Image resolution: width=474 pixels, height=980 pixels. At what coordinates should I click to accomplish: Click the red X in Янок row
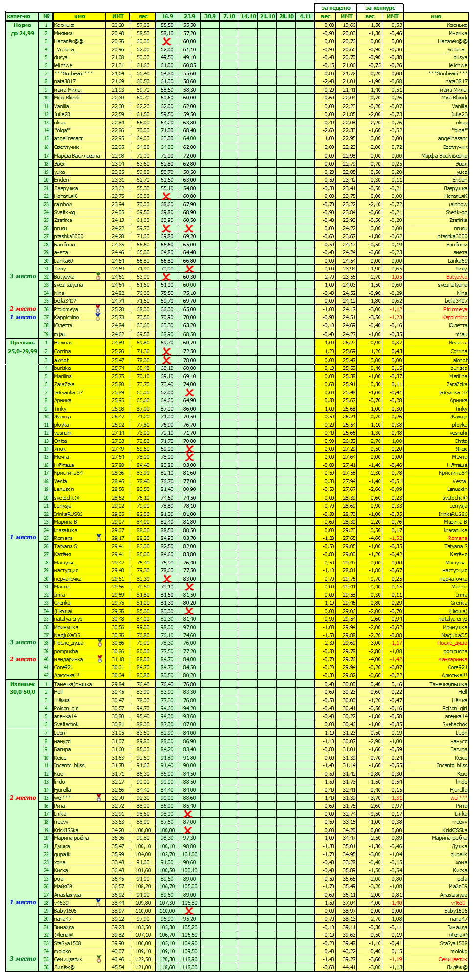coord(189,449)
